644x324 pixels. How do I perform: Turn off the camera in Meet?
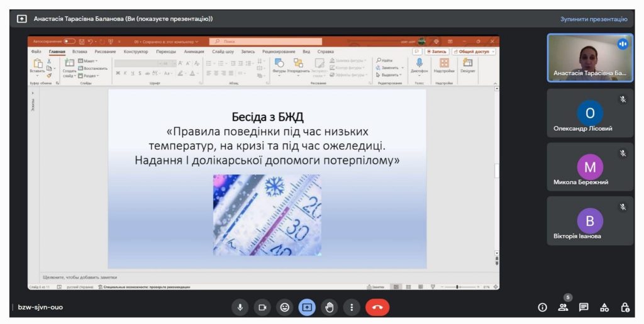262,307
